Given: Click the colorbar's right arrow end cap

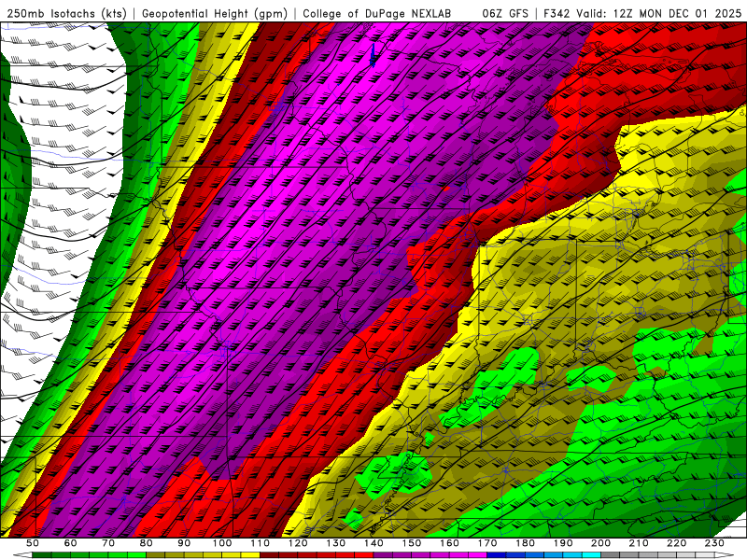Looking at the screenshot, I should click(x=725, y=555).
